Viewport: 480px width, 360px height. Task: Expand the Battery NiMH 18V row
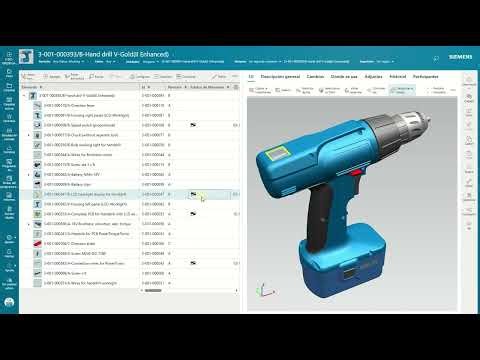click(29, 175)
